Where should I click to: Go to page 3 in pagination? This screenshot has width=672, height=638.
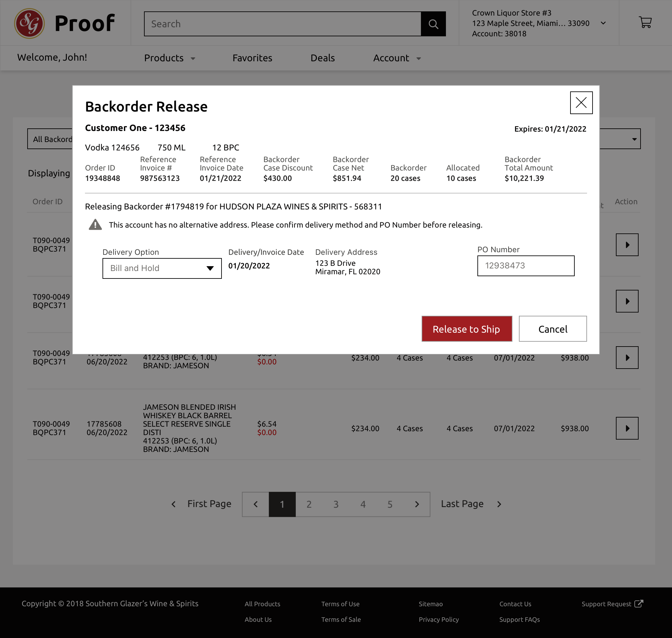pyautogui.click(x=336, y=504)
